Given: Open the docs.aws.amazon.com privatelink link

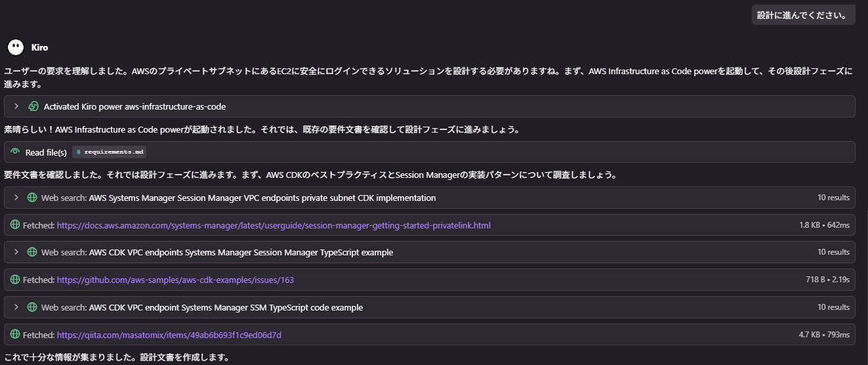Looking at the screenshot, I should 274,225.
